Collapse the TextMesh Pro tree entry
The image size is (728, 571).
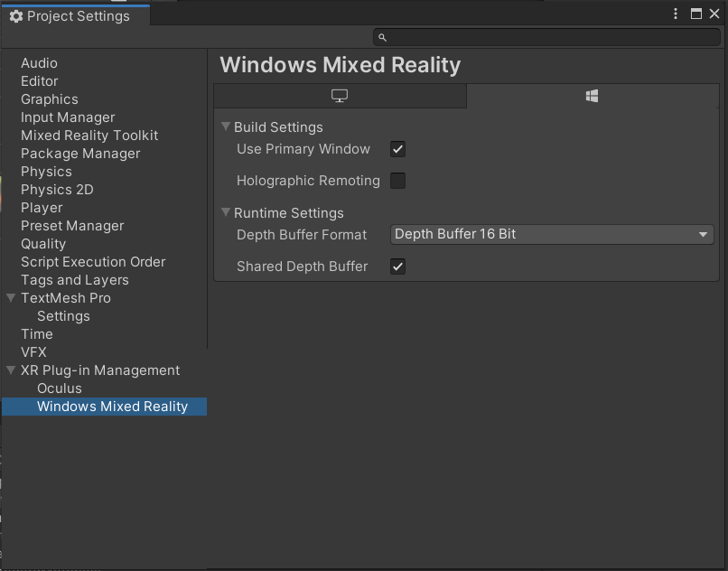point(11,297)
